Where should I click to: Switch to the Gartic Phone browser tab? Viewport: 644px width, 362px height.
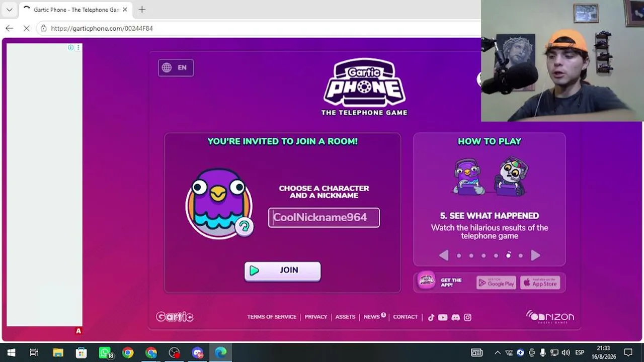[x=75, y=10]
